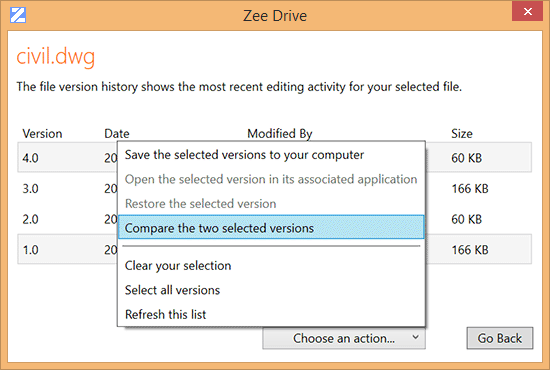The width and height of the screenshot is (550, 370).
Task: Select Open the selected version in associated application
Action: point(271,179)
